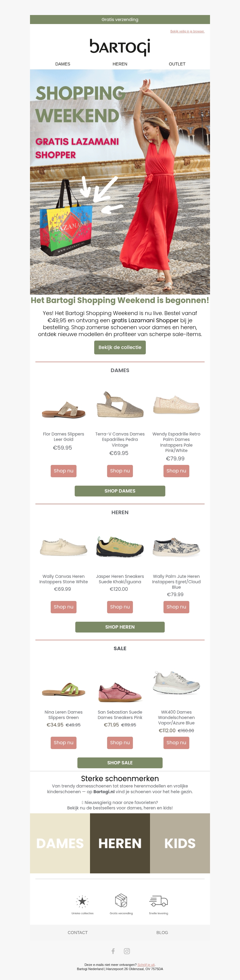The image size is (240, 980).
Task: Open the CONTACT footer link
Action: click(77, 933)
